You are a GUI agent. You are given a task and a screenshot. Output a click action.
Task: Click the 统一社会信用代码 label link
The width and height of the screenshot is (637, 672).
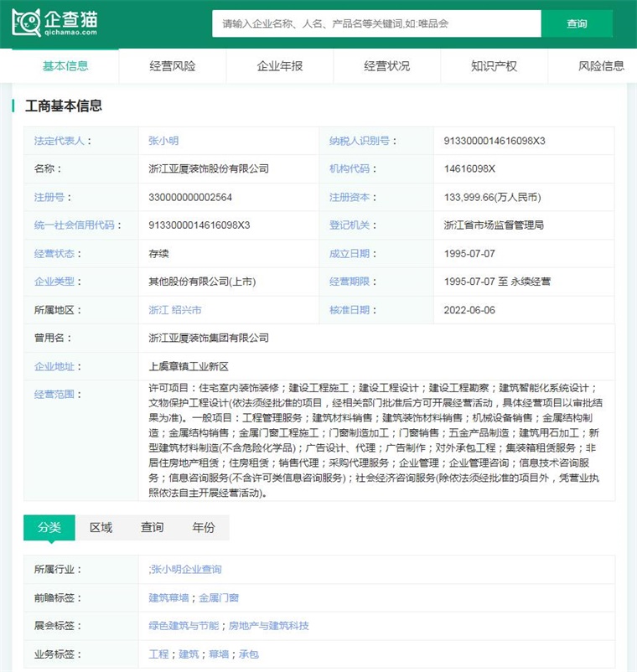74,225
